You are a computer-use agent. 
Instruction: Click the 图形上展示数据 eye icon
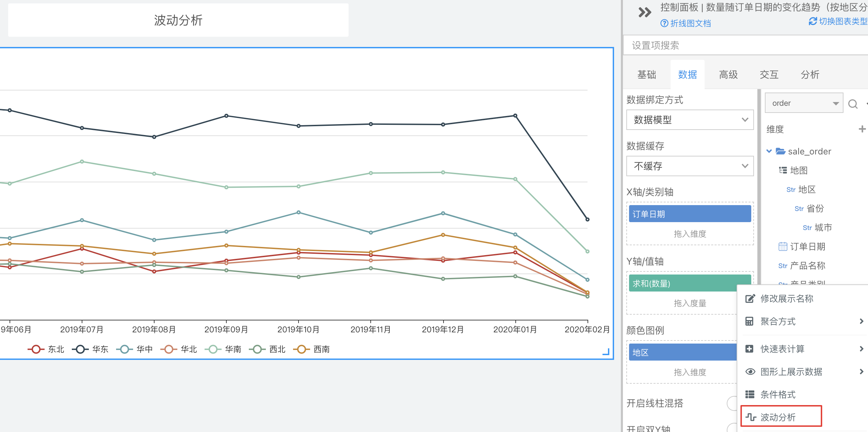click(x=750, y=371)
